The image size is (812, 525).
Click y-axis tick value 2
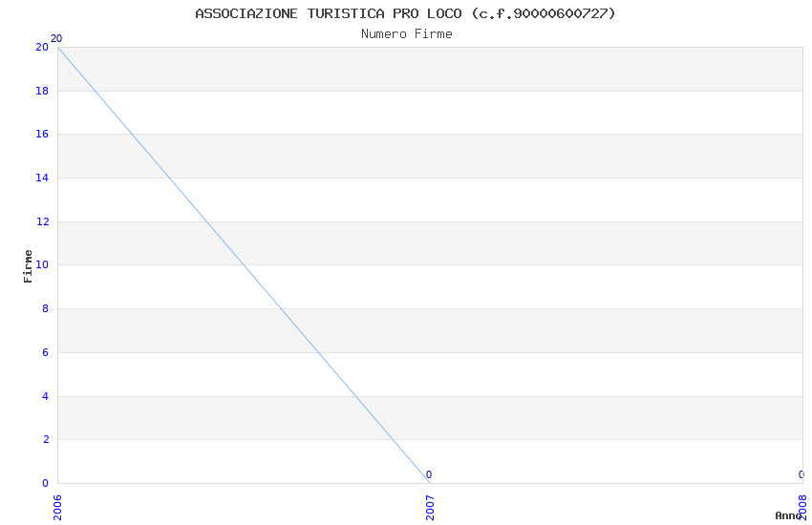pyautogui.click(x=46, y=440)
